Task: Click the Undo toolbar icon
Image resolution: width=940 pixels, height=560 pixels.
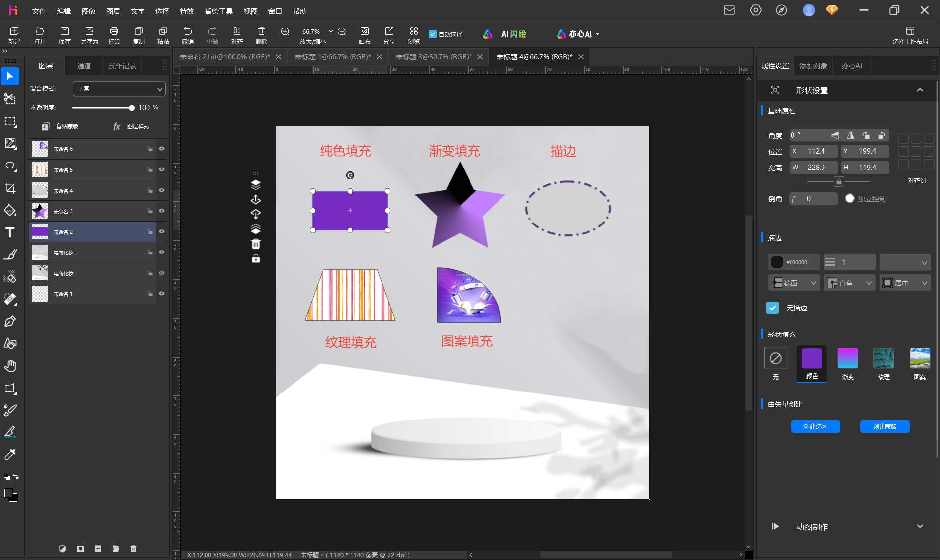Action: [188, 35]
